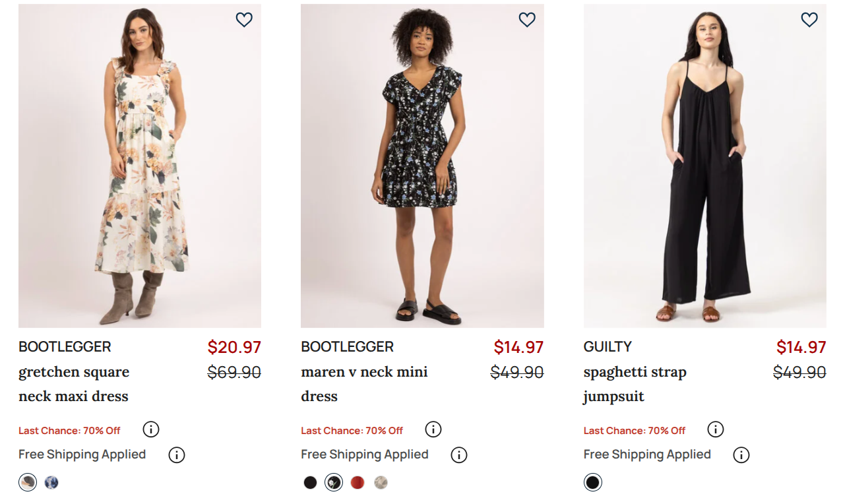Add spaghetti strap jumpsuit to wishlist

pos(809,20)
